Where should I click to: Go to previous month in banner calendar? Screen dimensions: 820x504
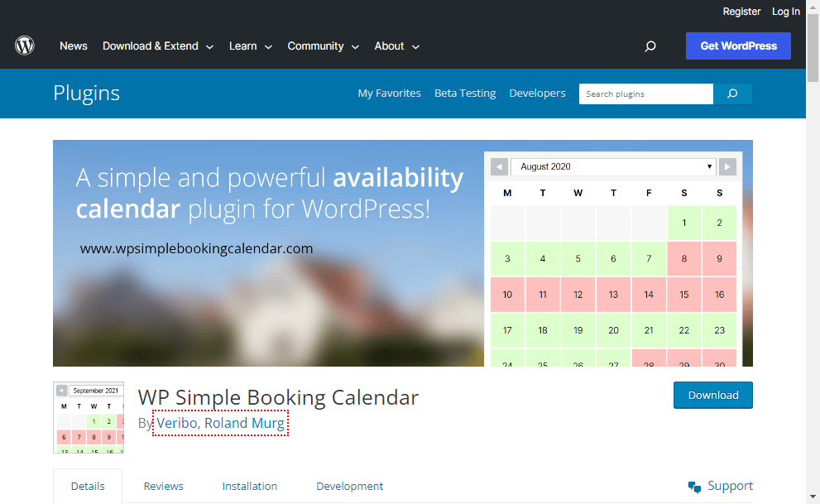click(x=499, y=167)
